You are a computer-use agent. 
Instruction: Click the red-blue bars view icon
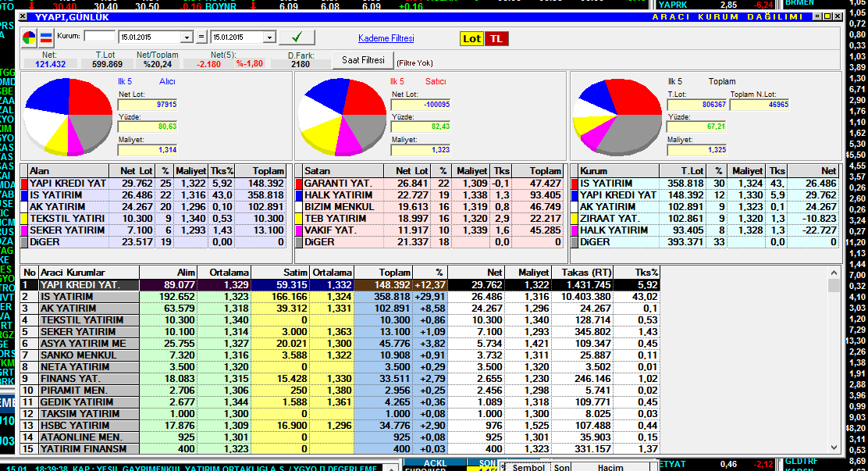(46, 37)
